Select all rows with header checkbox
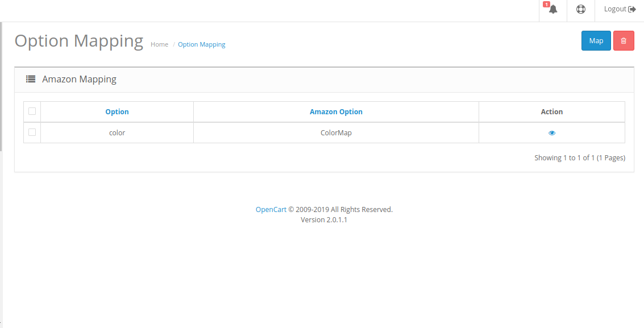This screenshot has height=328, width=644. click(x=32, y=111)
